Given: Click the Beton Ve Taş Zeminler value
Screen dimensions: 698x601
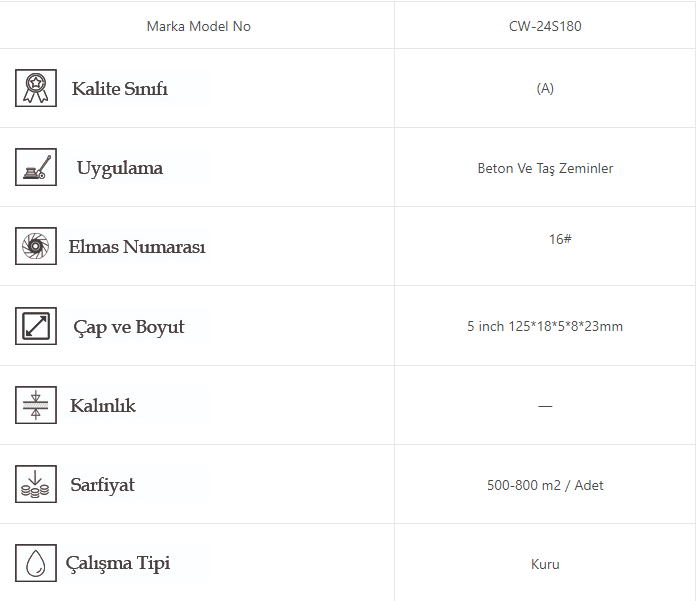Looking at the screenshot, I should [x=545, y=168].
